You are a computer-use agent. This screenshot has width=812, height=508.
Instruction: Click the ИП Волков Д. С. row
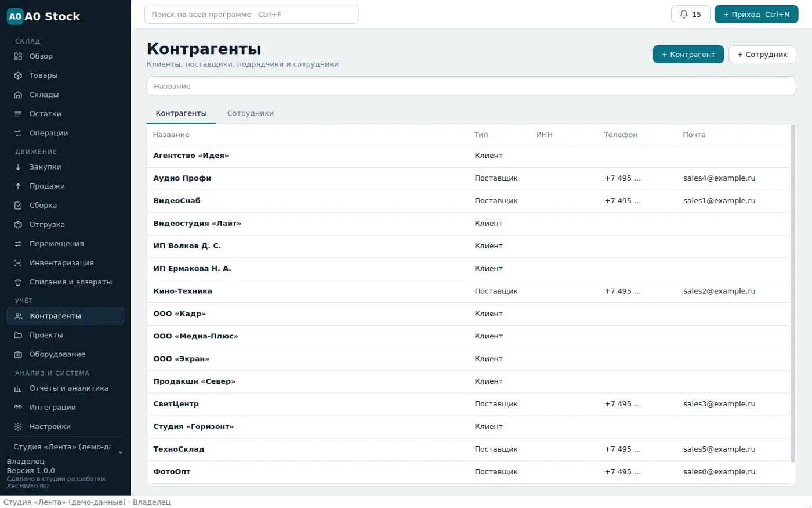[469, 246]
